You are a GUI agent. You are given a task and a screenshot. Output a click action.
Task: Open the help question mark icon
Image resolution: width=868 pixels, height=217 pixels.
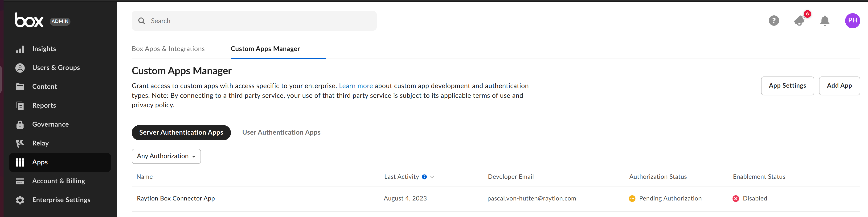tap(774, 21)
